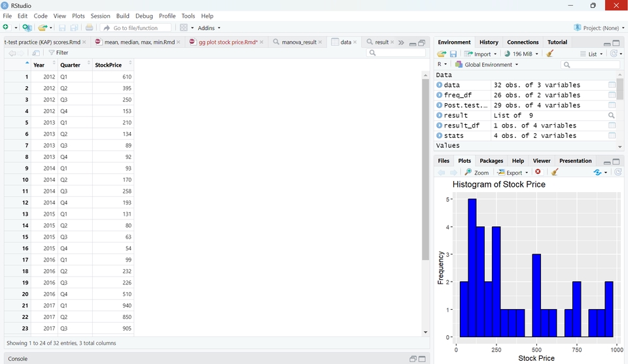Switch to the Packages tab
This screenshot has height=364, width=628.
(491, 161)
